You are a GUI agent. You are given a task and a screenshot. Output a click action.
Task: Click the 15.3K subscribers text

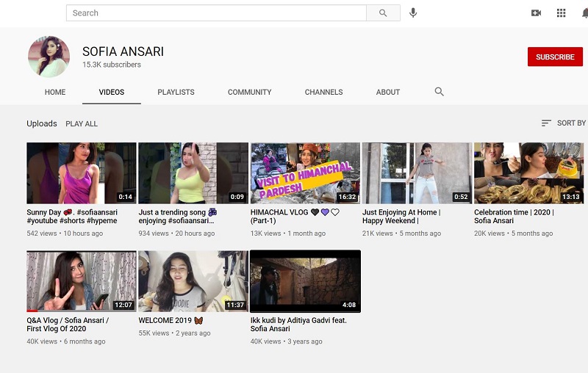coord(112,65)
